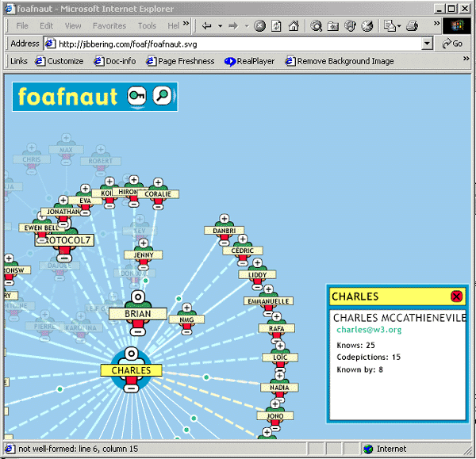The image size is (476, 459).
Task: Open the File menu
Action: click(22, 26)
